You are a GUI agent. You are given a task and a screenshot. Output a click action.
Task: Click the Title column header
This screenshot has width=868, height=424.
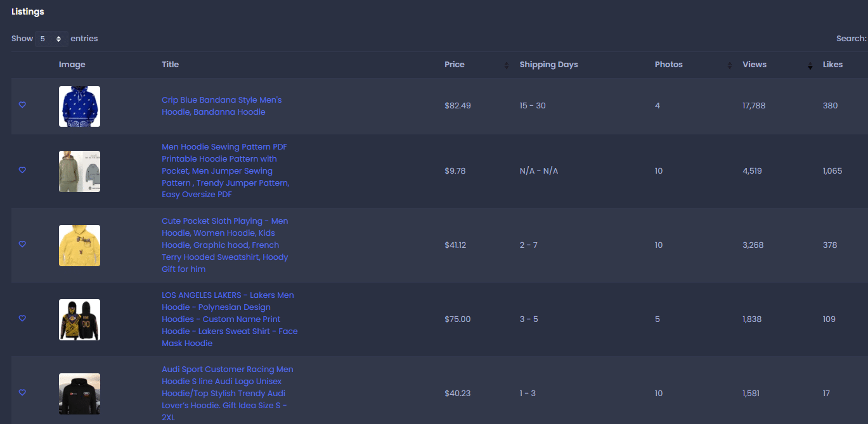(x=170, y=65)
